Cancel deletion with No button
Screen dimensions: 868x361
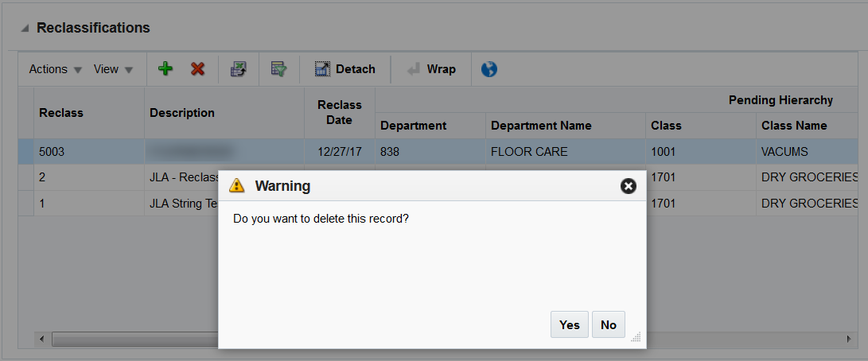click(609, 324)
